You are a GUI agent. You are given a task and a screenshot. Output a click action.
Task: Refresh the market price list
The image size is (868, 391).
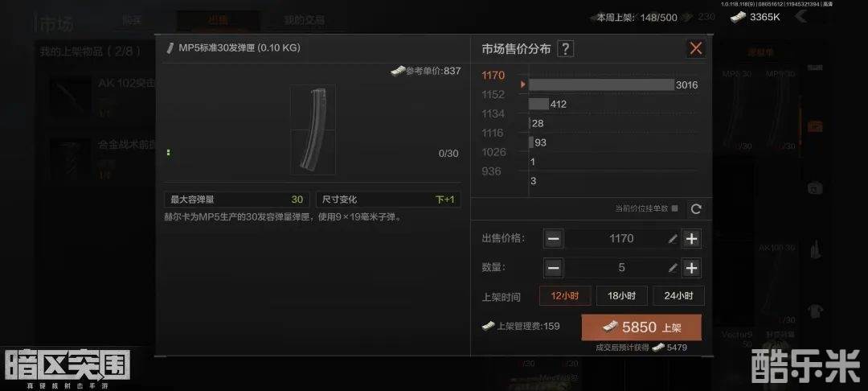[x=696, y=209]
